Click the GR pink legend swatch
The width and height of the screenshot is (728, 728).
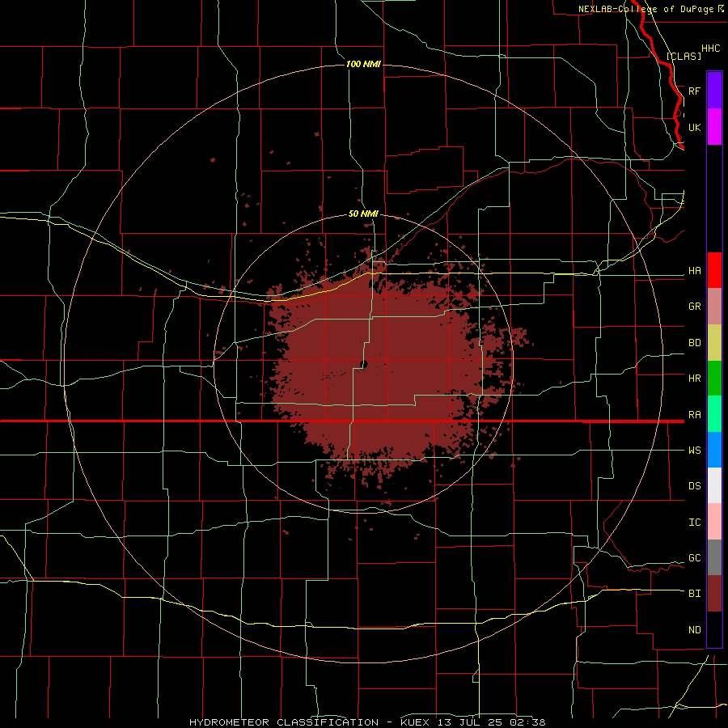pos(714,307)
